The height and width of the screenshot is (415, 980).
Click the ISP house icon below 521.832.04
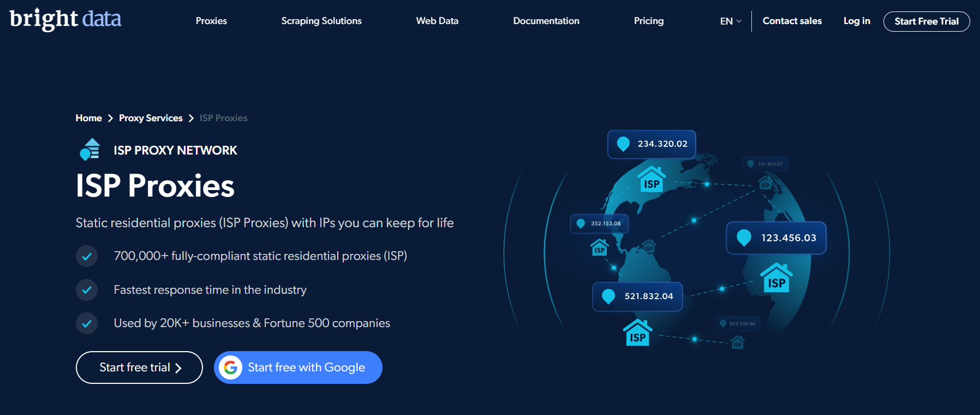tap(637, 333)
